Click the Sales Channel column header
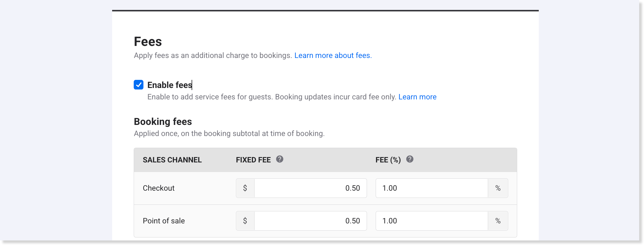 [x=172, y=160]
